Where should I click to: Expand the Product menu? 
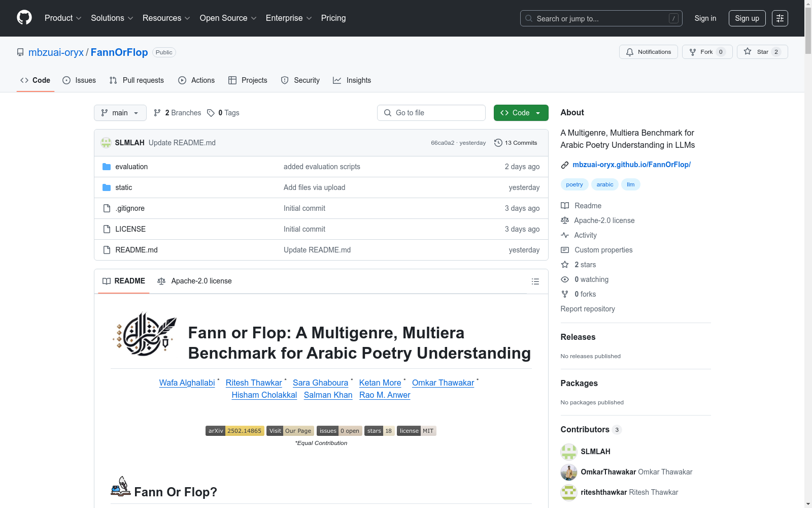tap(63, 18)
